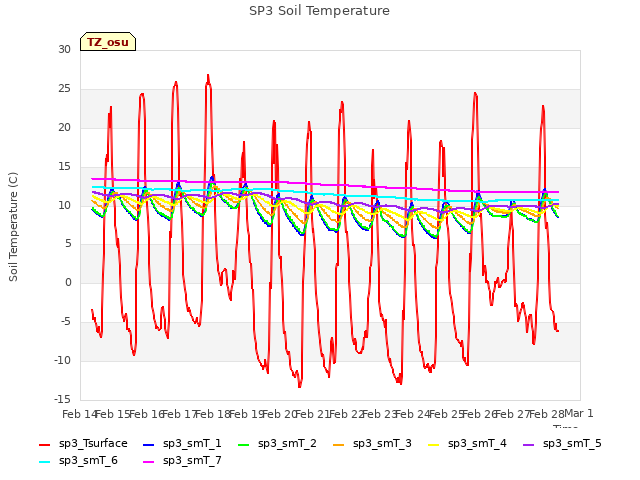Toggle the sp3_Tsurface legend entry
Viewport: 640px width, 480px height.
(83, 444)
